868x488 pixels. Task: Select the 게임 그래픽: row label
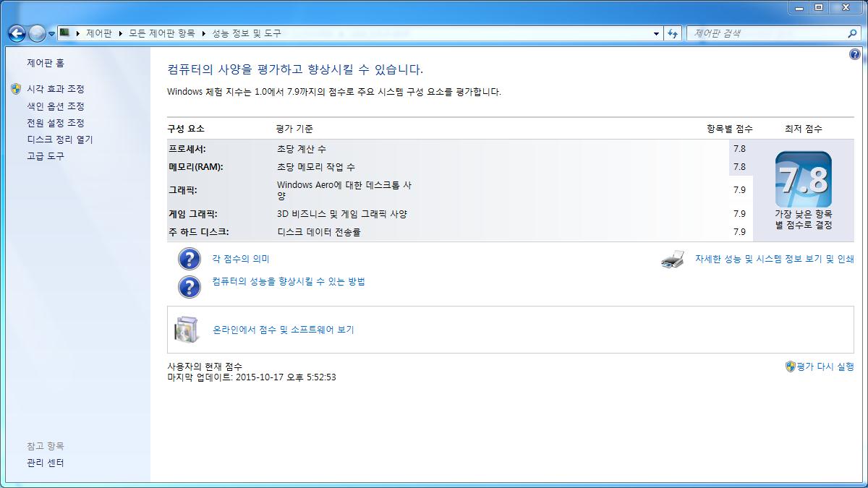(x=192, y=214)
